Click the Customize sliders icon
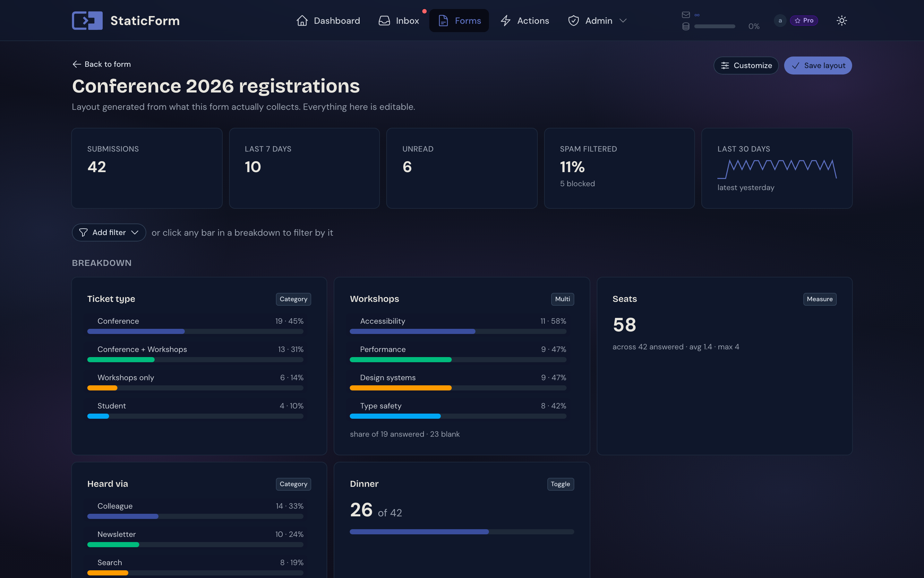 coord(725,66)
